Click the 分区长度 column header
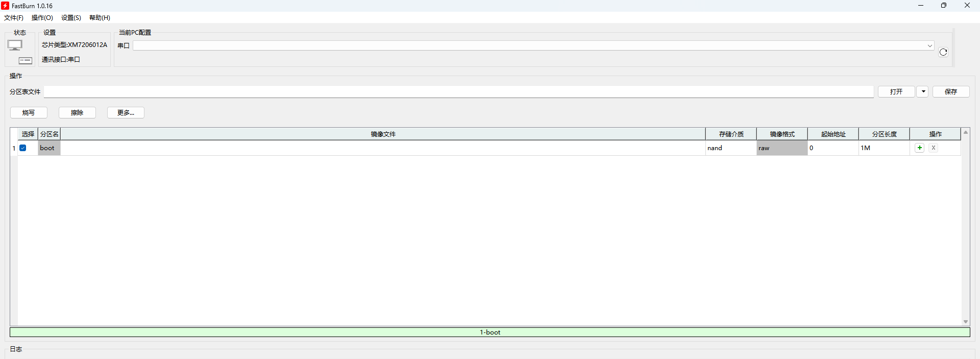This screenshot has height=359, width=980. (884, 134)
